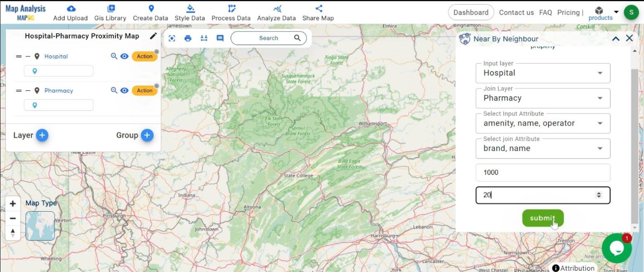Click the Hospital layer drag handle
The height and width of the screenshot is (272, 644).
pos(18,56)
